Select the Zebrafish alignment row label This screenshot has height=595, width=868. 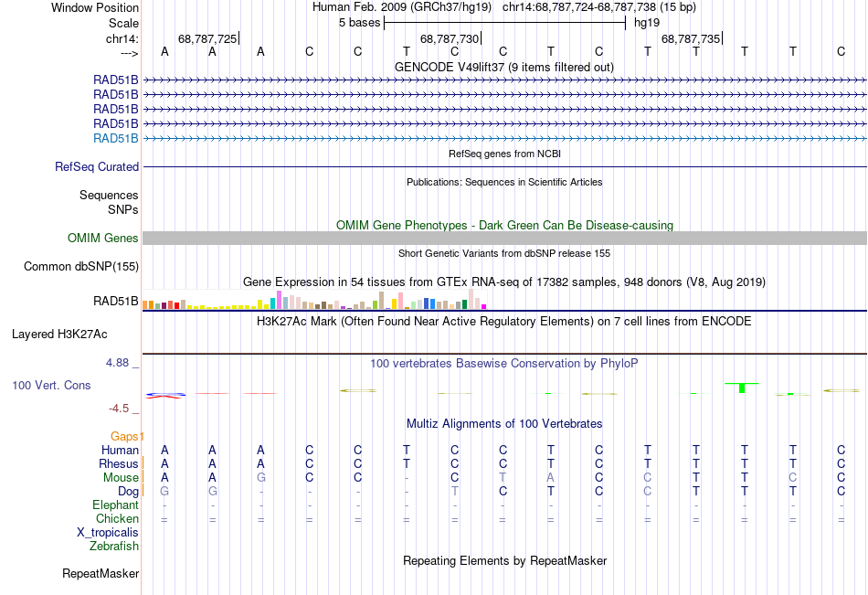click(x=114, y=547)
